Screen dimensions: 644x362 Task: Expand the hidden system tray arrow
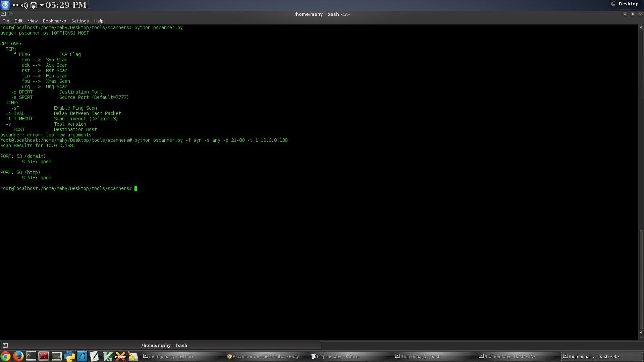(42, 5)
